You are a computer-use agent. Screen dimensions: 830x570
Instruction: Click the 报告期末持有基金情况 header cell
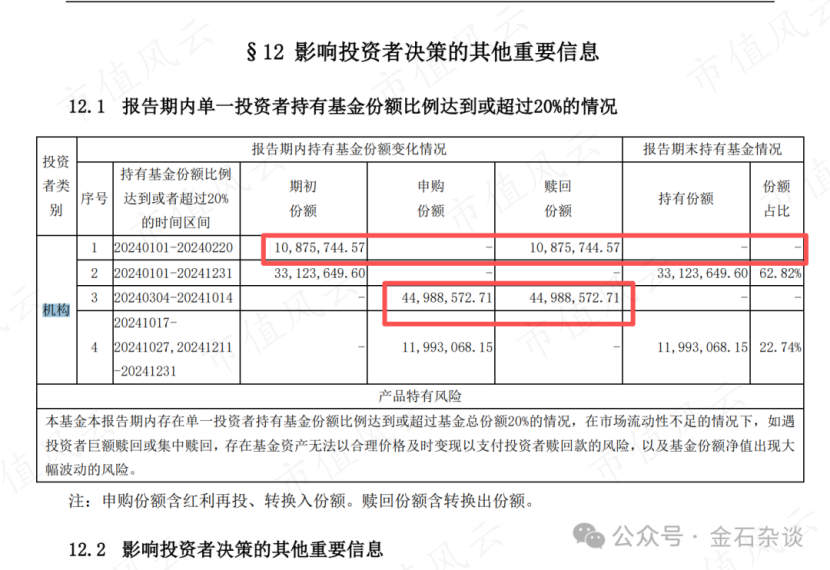tap(712, 148)
